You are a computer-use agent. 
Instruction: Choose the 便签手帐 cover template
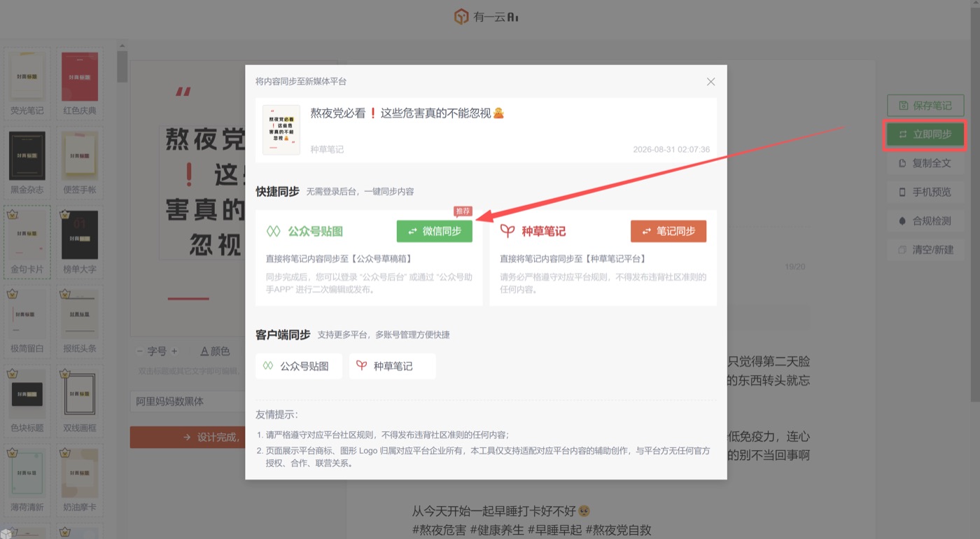80,162
